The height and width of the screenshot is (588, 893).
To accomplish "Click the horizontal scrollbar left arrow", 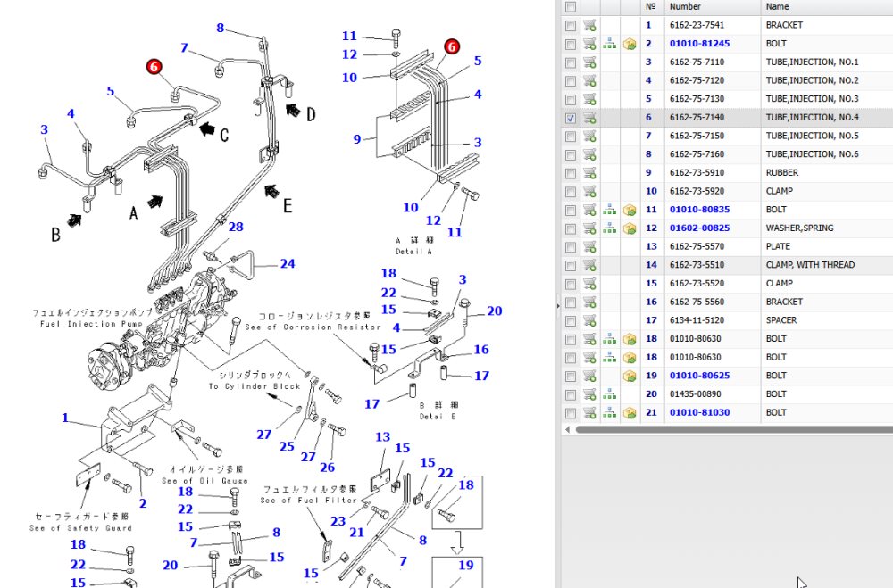I will pyautogui.click(x=567, y=429).
